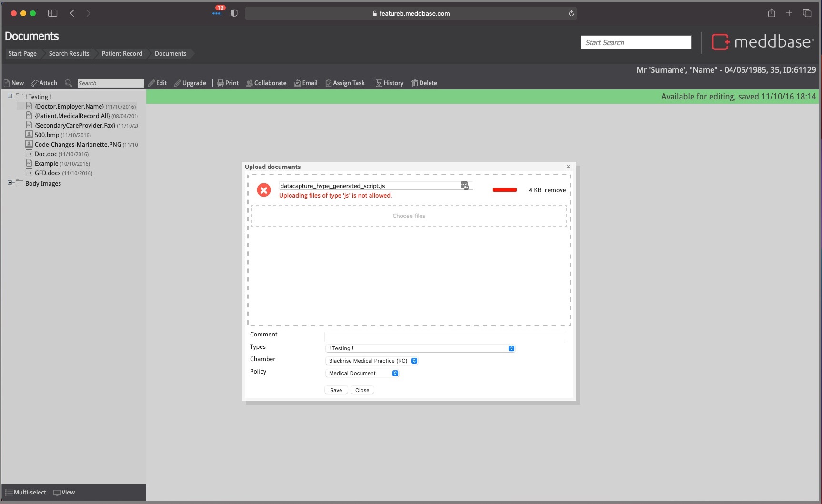Click the rename icon next to script filename

[465, 186]
